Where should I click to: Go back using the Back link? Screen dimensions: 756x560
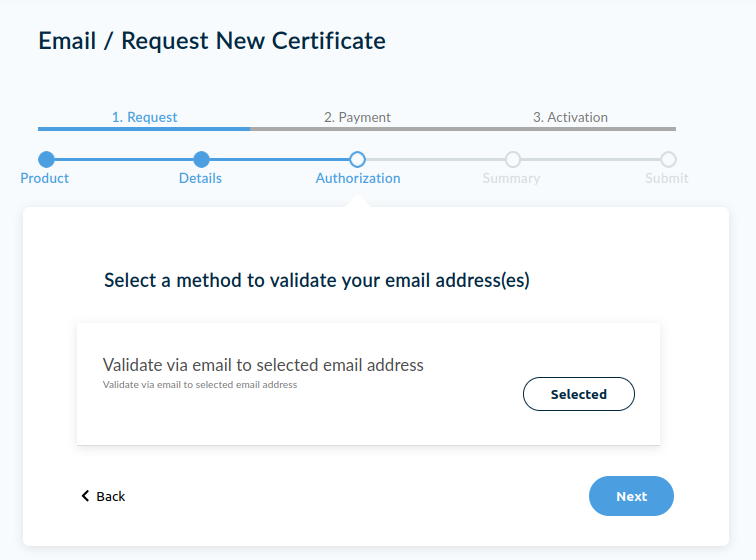[110, 496]
